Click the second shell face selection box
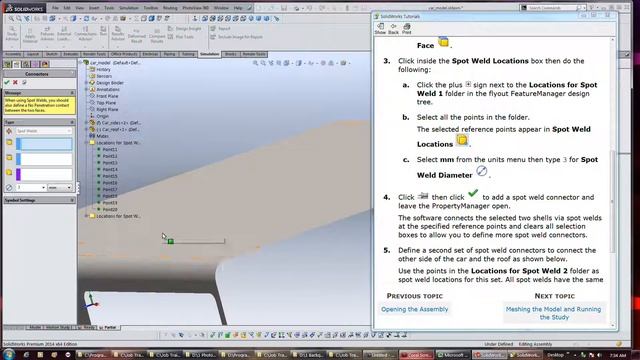Screen dimensions: 640x360 pyautogui.click(x=44, y=159)
